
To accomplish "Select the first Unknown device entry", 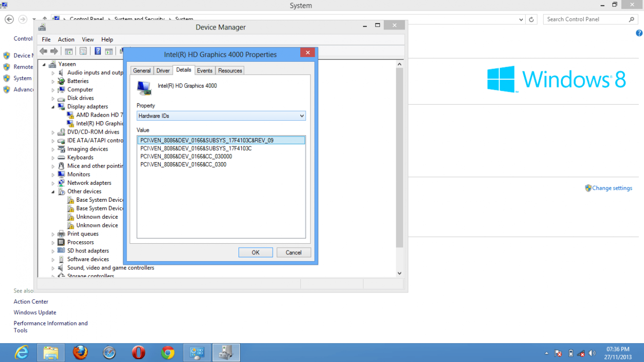I will [x=97, y=217].
